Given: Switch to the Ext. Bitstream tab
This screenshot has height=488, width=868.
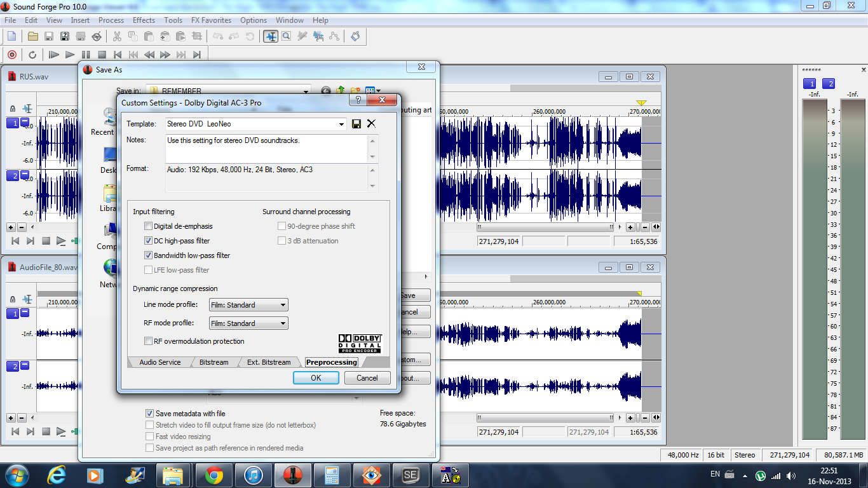Looking at the screenshot, I should pyautogui.click(x=269, y=362).
